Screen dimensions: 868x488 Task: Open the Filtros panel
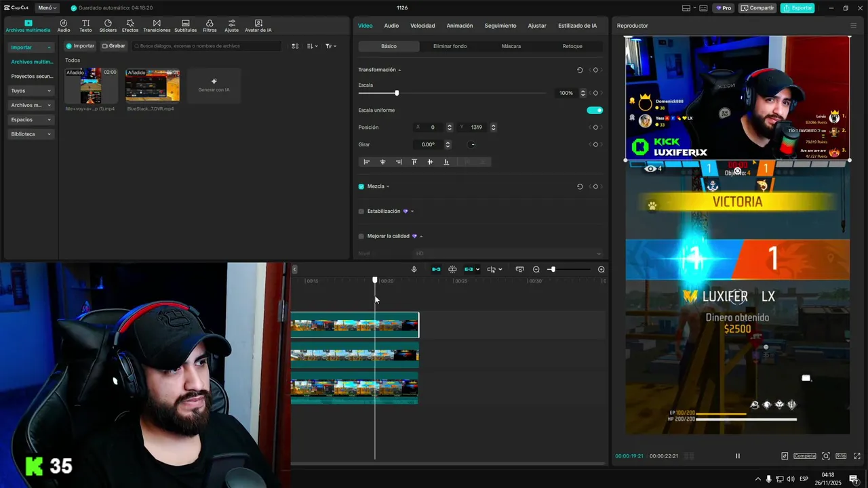(210, 26)
